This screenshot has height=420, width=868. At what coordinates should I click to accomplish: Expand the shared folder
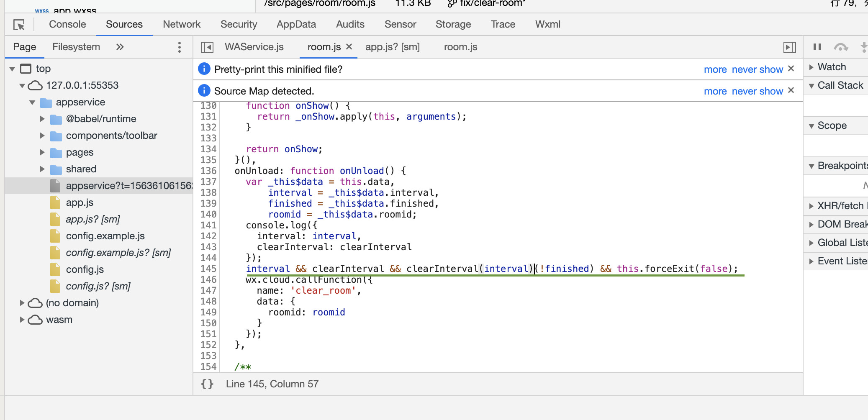(42, 169)
